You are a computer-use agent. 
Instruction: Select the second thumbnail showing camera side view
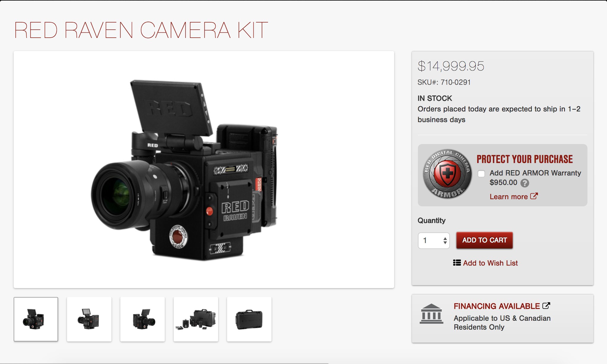coord(89,319)
